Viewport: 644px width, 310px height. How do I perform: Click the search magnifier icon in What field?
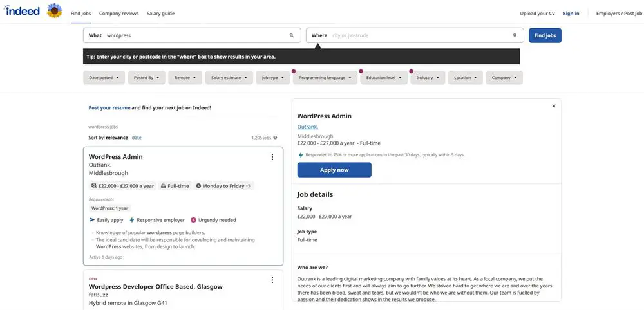(x=292, y=35)
